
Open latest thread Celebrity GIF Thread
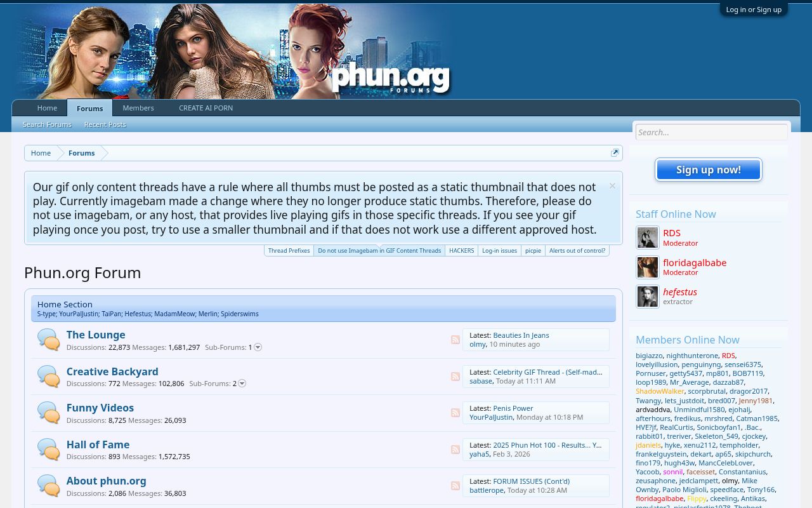(547, 372)
